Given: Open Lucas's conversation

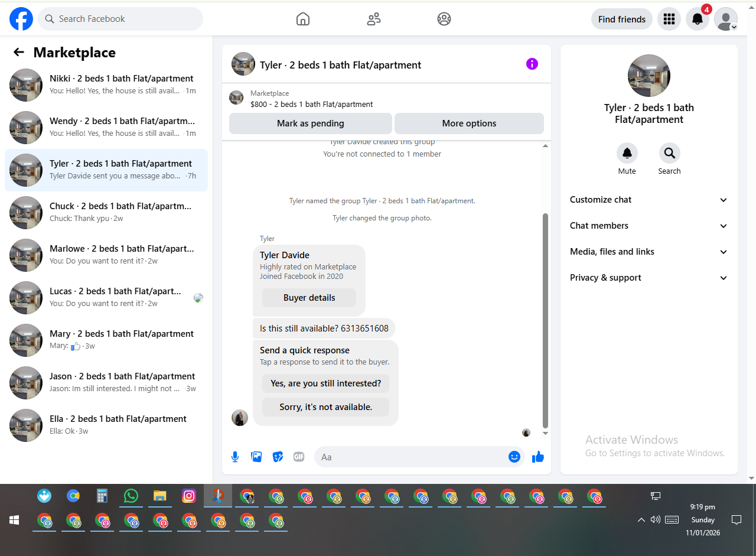Looking at the screenshot, I should pyautogui.click(x=106, y=298).
